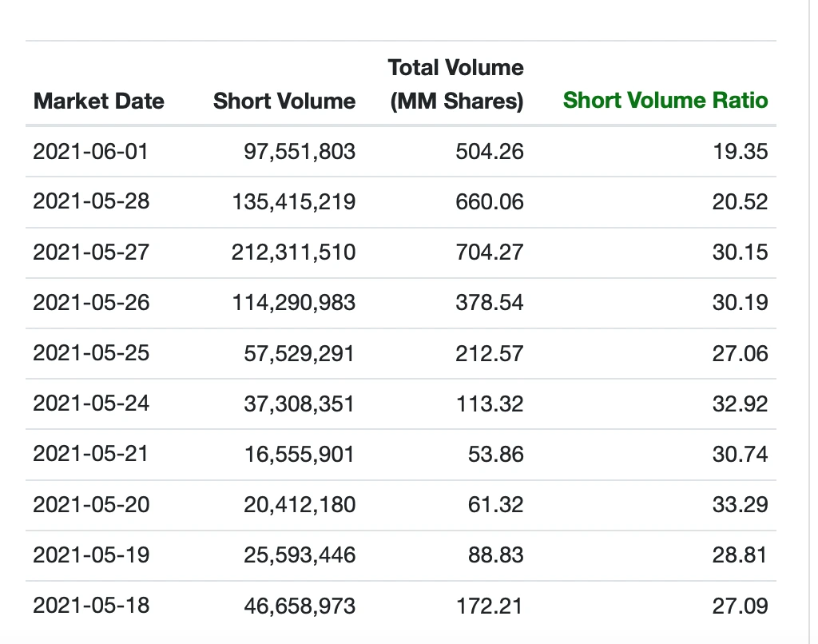
Task: Click short volume 20,412,180 cell
Action: point(300,505)
